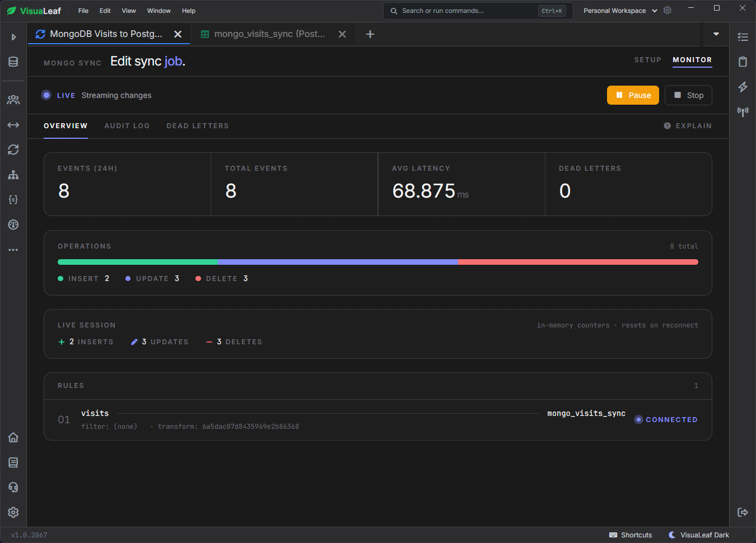Click the UPDATE 3 legend entry
Screen dimensions: 756x543
(152, 279)
